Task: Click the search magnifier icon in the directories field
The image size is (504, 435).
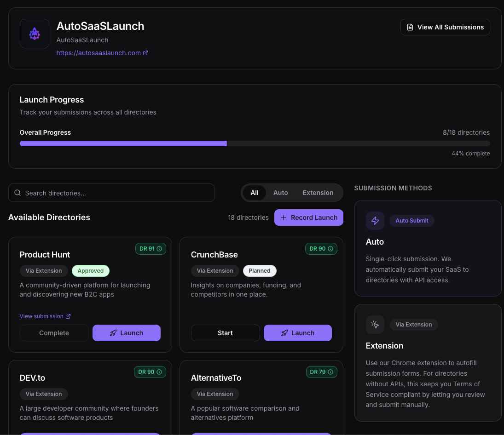Action: (x=17, y=192)
